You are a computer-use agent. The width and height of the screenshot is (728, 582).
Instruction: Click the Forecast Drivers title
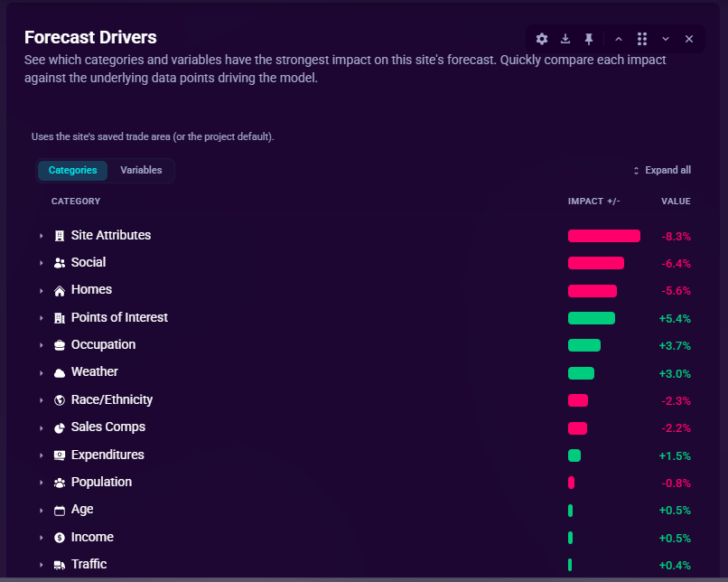pos(90,38)
